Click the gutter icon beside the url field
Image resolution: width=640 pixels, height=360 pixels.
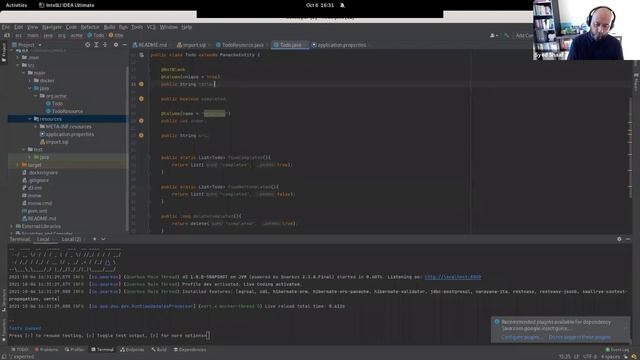click(141, 136)
